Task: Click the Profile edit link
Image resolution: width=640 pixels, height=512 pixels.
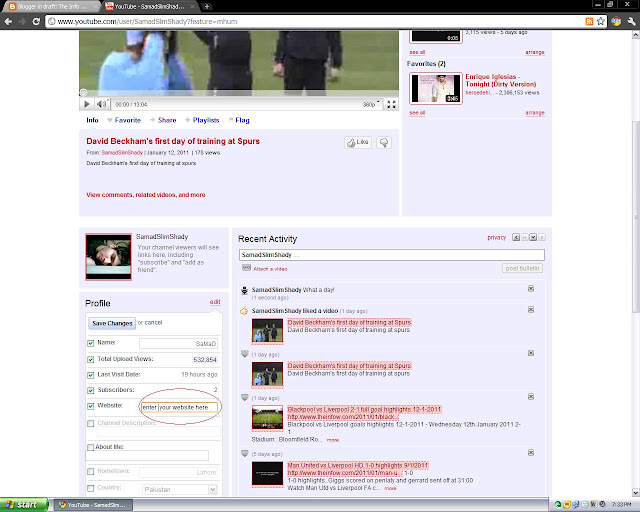Action: pos(215,302)
